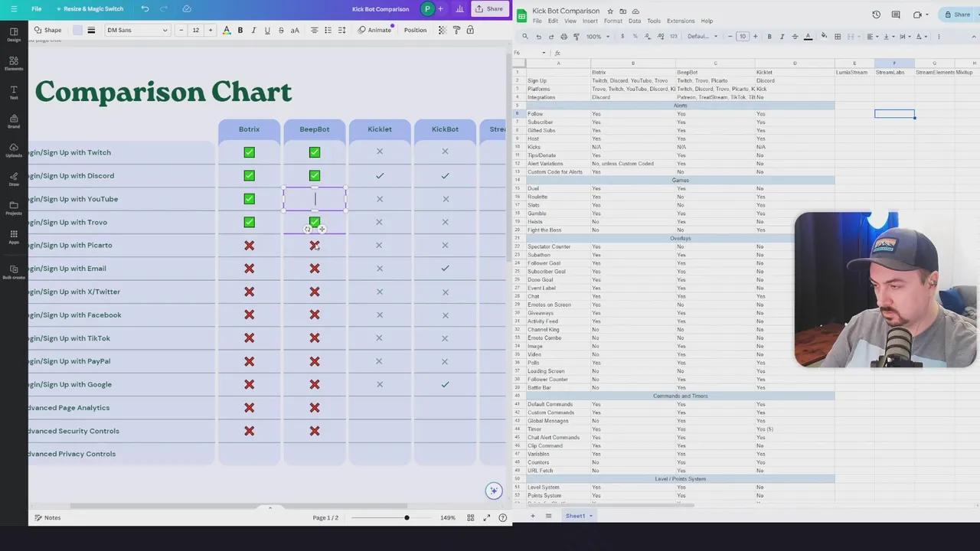Toggle underline in Canva toolbar
This screenshot has height=551, width=980.
point(267,30)
